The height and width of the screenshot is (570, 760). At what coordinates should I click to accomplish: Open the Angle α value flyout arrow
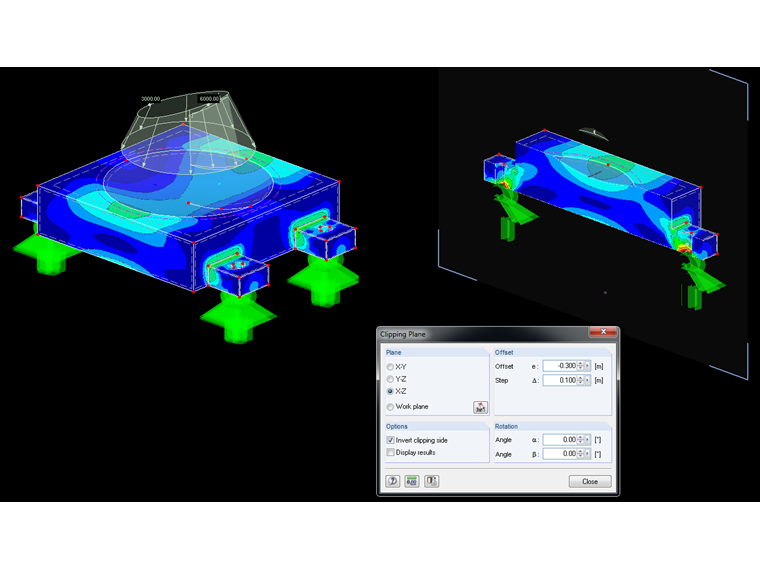point(587,440)
